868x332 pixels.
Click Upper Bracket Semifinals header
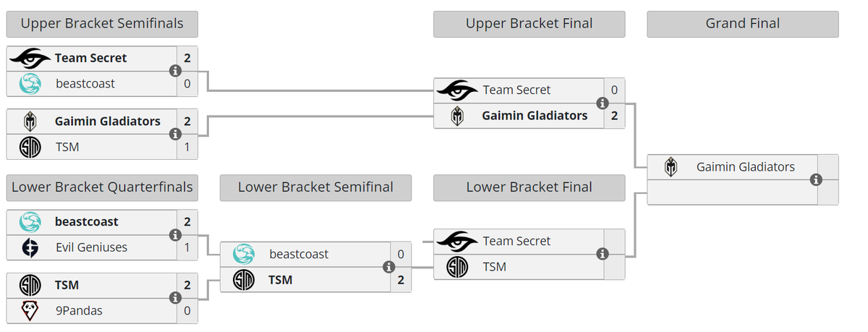[102, 24]
